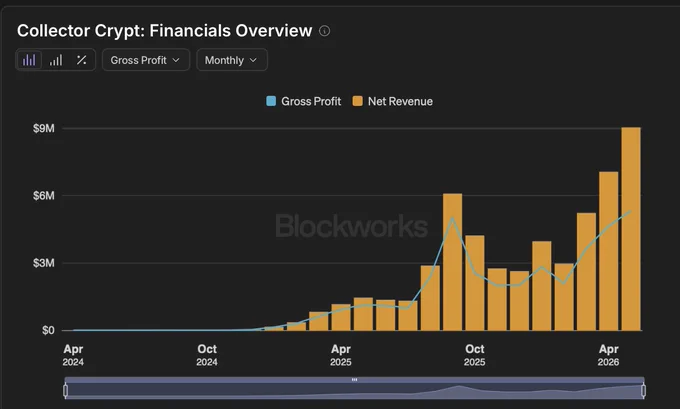Screen dimensions: 680x409
Task: Click the bar above the Apr 2026 label
Action: coord(609,251)
